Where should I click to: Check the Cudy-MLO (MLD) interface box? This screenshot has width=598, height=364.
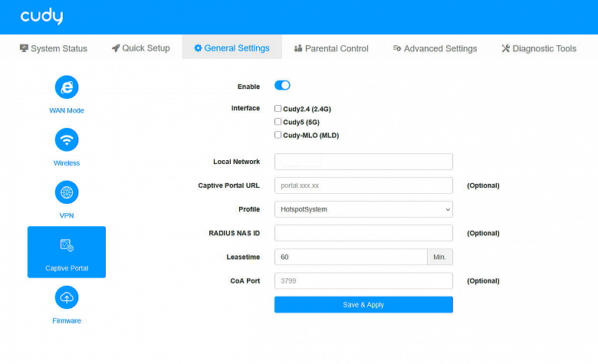(x=278, y=135)
